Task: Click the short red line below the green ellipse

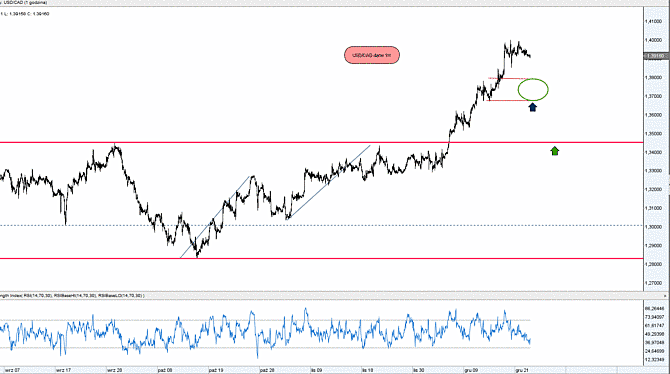Action: point(508,100)
